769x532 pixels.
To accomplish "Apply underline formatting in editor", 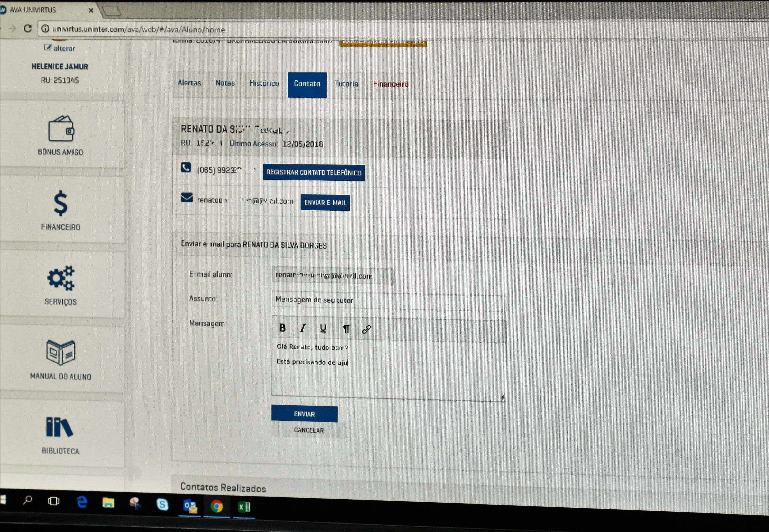I will (323, 329).
